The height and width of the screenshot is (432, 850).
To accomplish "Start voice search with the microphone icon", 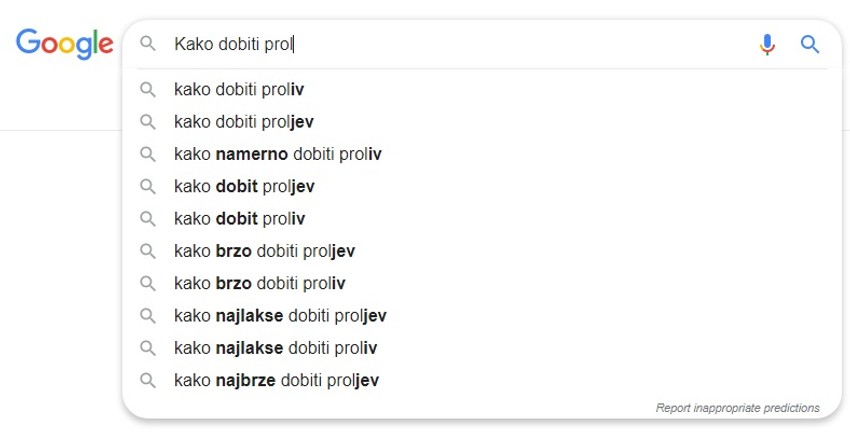I will [767, 44].
